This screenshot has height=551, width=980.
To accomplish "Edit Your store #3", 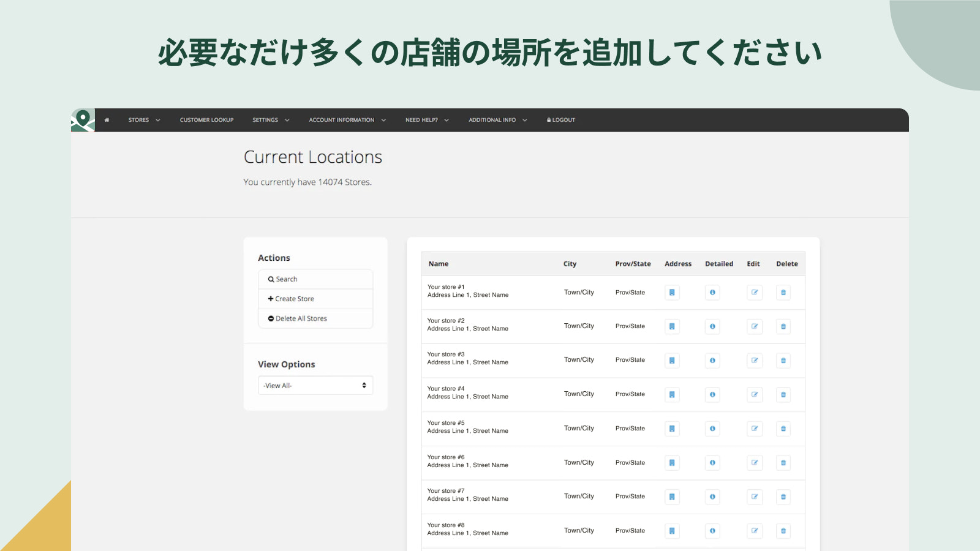I will click(x=755, y=361).
